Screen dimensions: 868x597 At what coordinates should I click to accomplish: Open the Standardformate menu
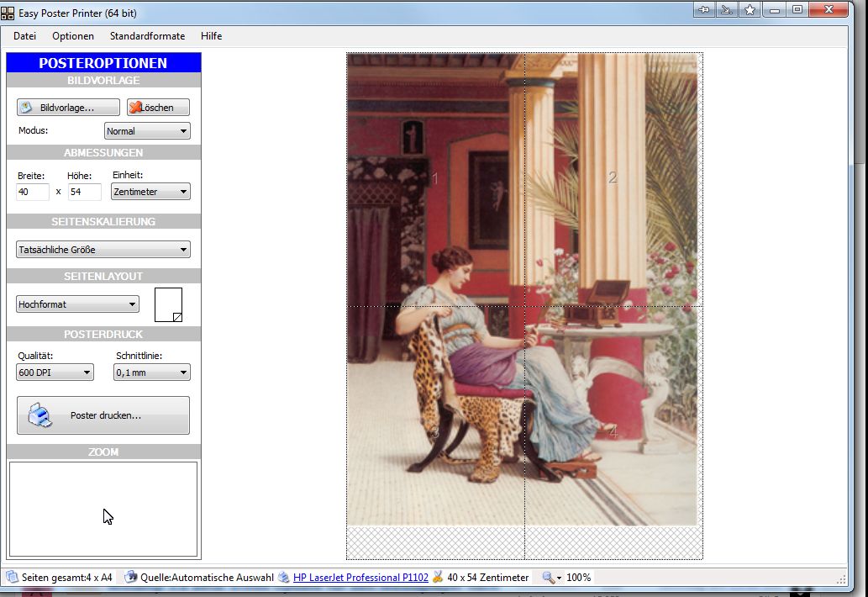(147, 36)
